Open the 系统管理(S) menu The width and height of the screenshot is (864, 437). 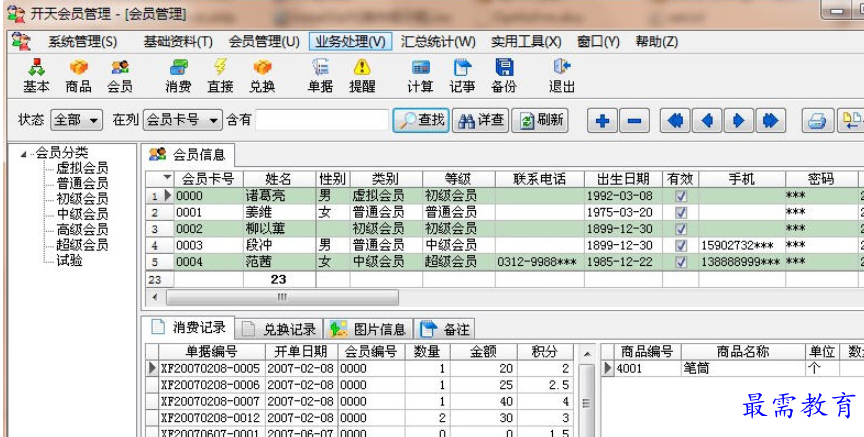83,42
